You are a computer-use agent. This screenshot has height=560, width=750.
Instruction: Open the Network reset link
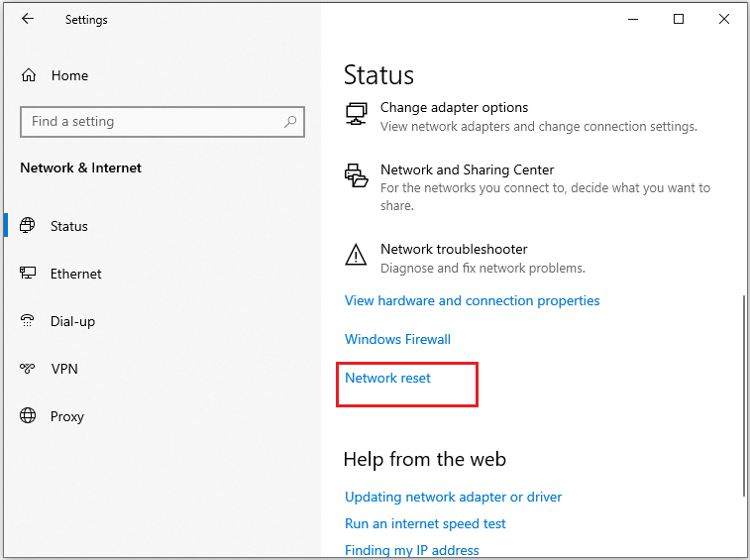coord(388,378)
